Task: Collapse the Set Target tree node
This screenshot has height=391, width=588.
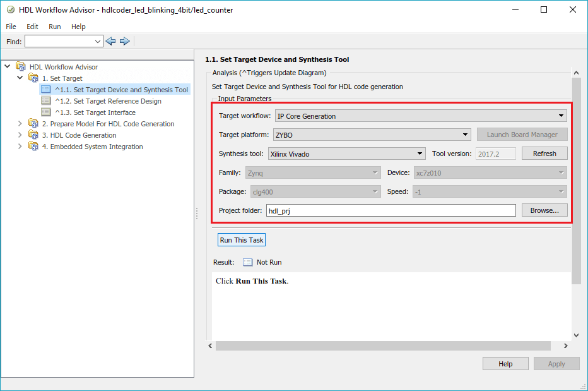Action: coord(20,78)
